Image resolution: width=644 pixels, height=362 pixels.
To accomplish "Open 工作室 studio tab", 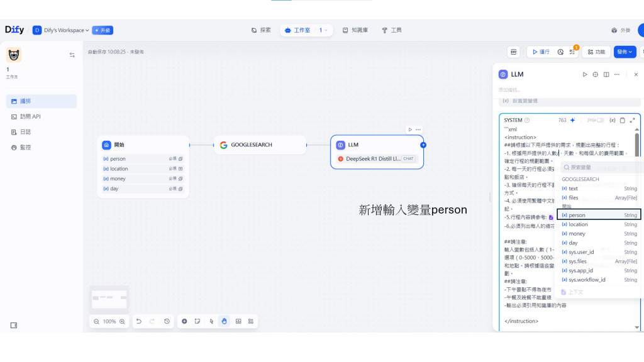I will 297,30.
